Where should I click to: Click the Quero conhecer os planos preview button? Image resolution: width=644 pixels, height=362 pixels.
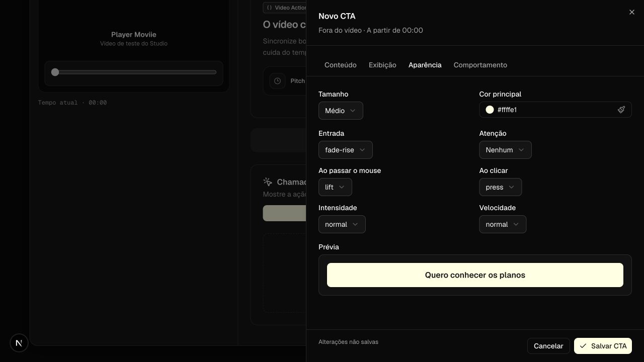pyautogui.click(x=475, y=275)
